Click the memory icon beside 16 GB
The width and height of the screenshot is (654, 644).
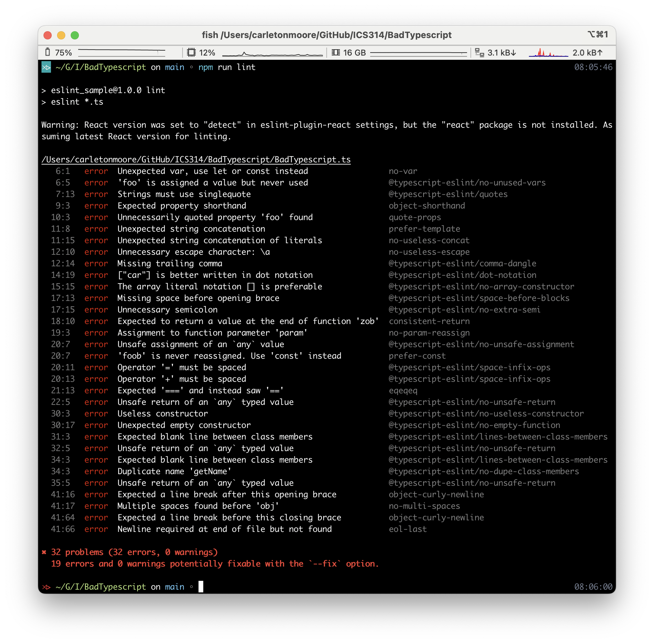[x=336, y=52]
